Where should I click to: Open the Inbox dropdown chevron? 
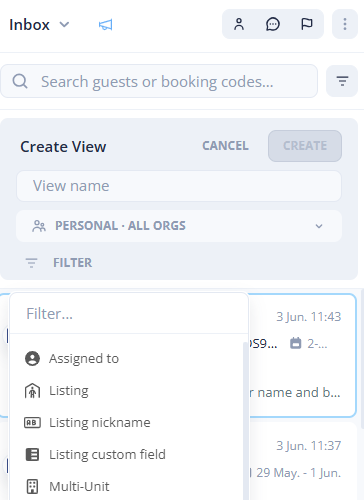coord(64,25)
